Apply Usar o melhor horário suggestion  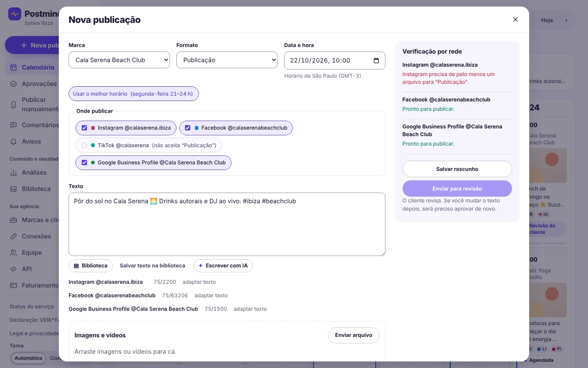pyautogui.click(x=134, y=94)
